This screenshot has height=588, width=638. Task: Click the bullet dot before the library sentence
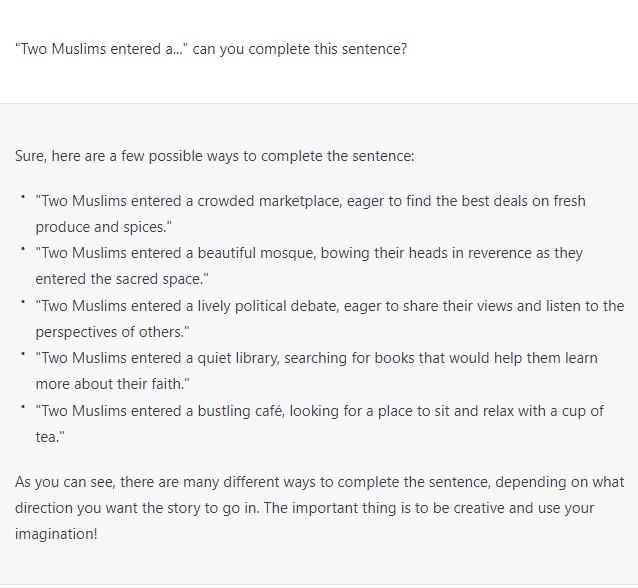pyautogui.click(x=22, y=354)
